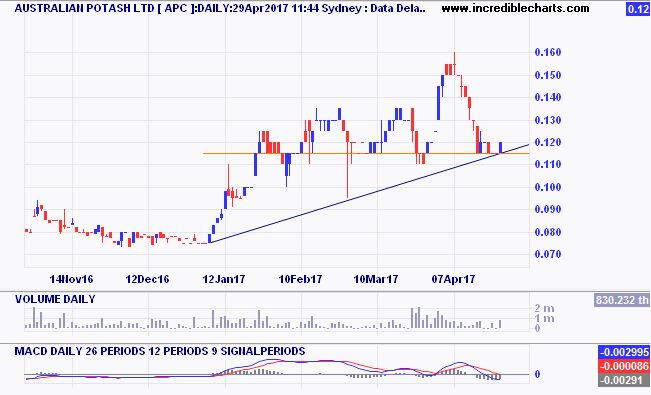Image resolution: width=651 pixels, height=395 pixels.
Task: Click the 0.110 price axis label
Action: click(x=548, y=164)
